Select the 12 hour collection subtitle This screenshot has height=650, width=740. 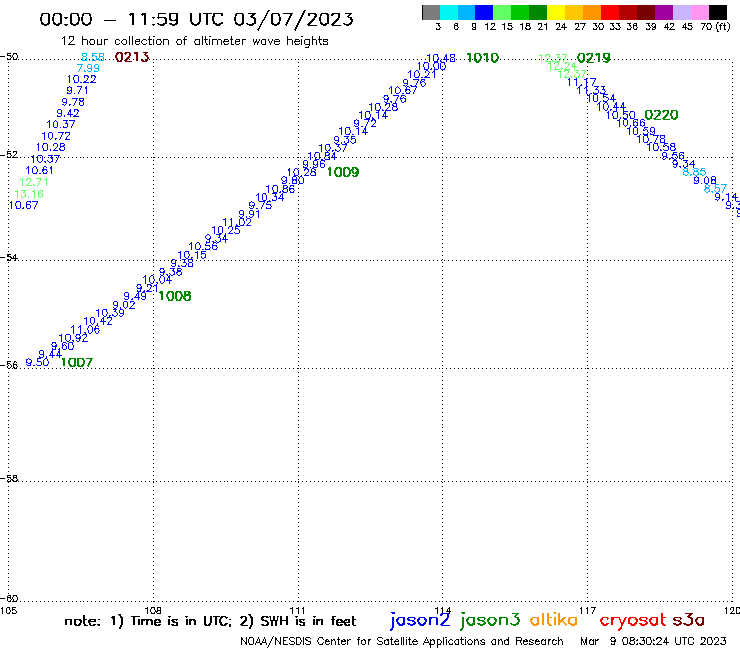pos(195,41)
